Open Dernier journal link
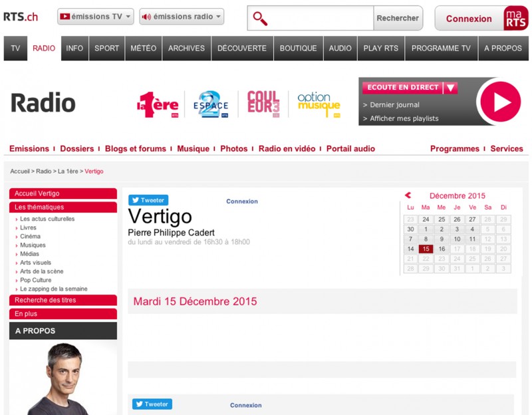Image resolution: width=532 pixels, height=415 pixels. pos(394,105)
